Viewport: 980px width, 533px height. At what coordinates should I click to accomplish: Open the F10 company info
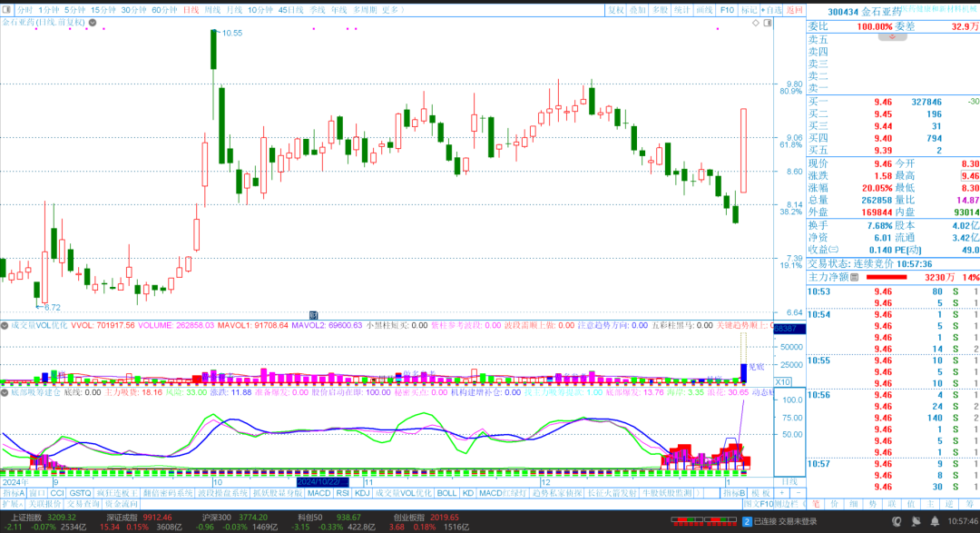727,10
